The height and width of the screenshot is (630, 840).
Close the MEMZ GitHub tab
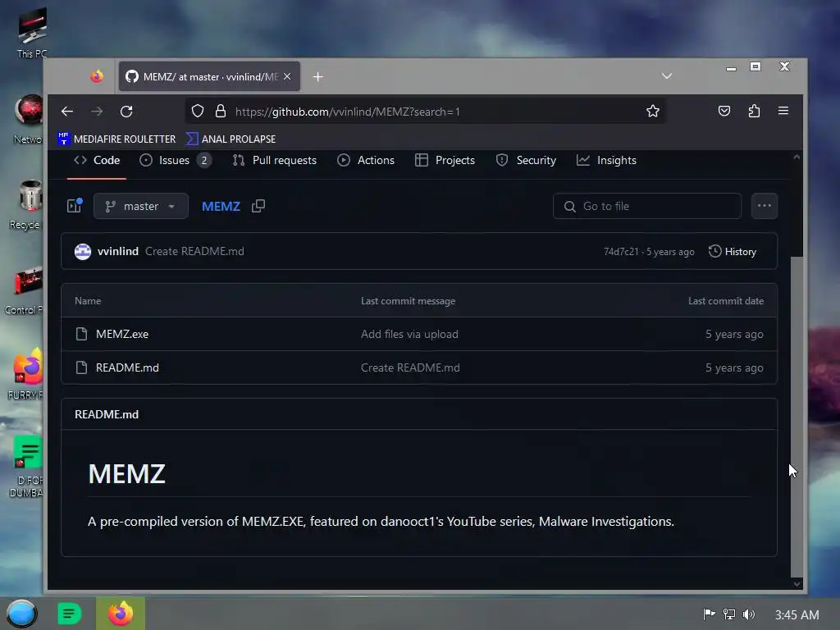(x=287, y=76)
